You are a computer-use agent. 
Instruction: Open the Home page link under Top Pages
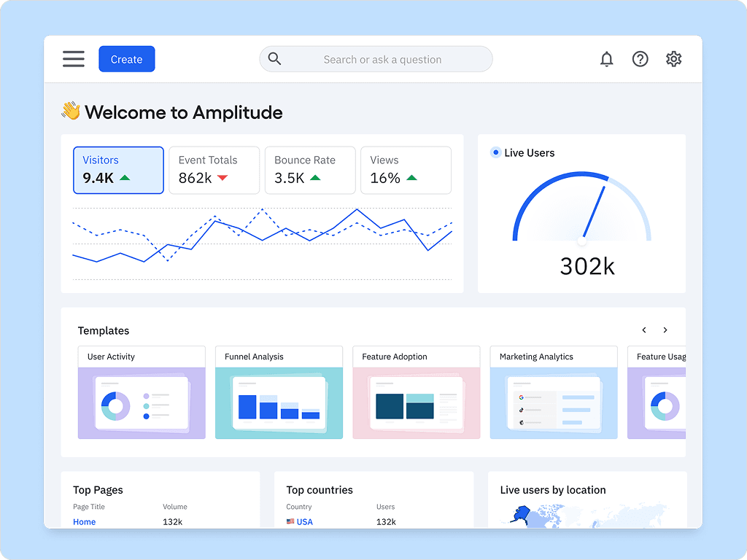(x=84, y=521)
